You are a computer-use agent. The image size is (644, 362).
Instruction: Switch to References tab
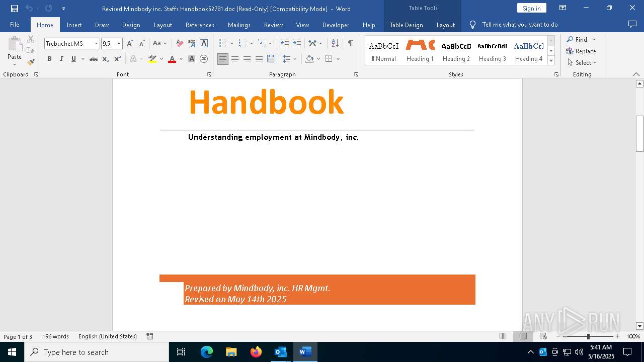(x=200, y=25)
